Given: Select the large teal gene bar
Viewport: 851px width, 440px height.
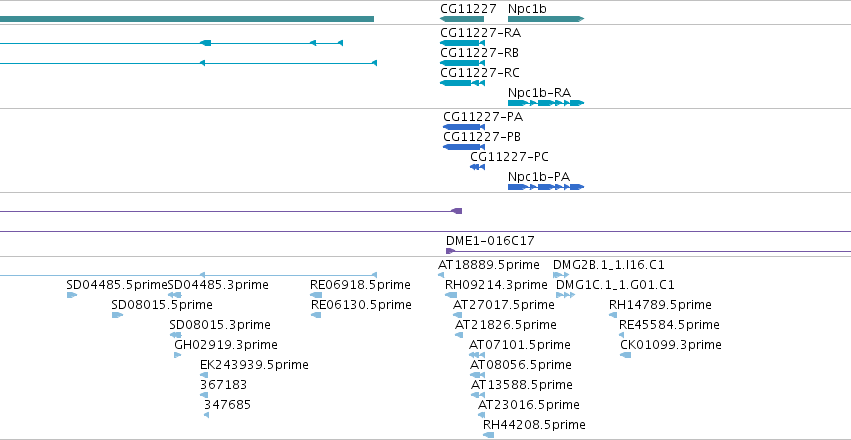Looking at the screenshot, I should coord(187,19).
